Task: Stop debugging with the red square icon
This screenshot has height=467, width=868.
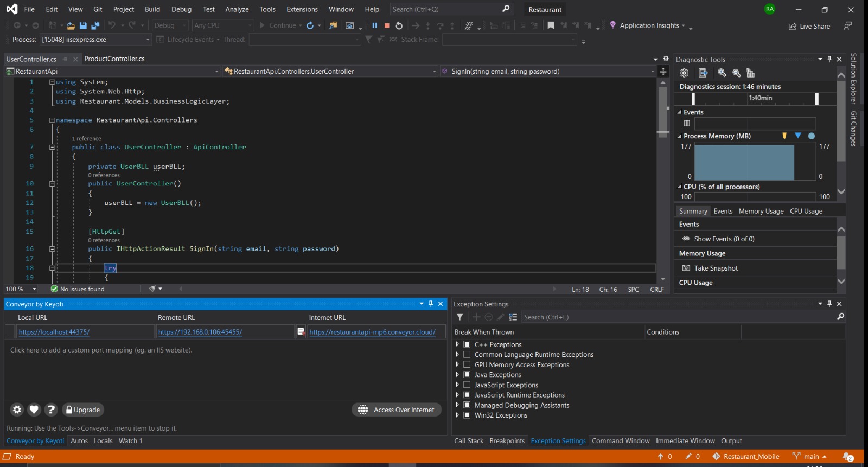Action: pos(387,25)
